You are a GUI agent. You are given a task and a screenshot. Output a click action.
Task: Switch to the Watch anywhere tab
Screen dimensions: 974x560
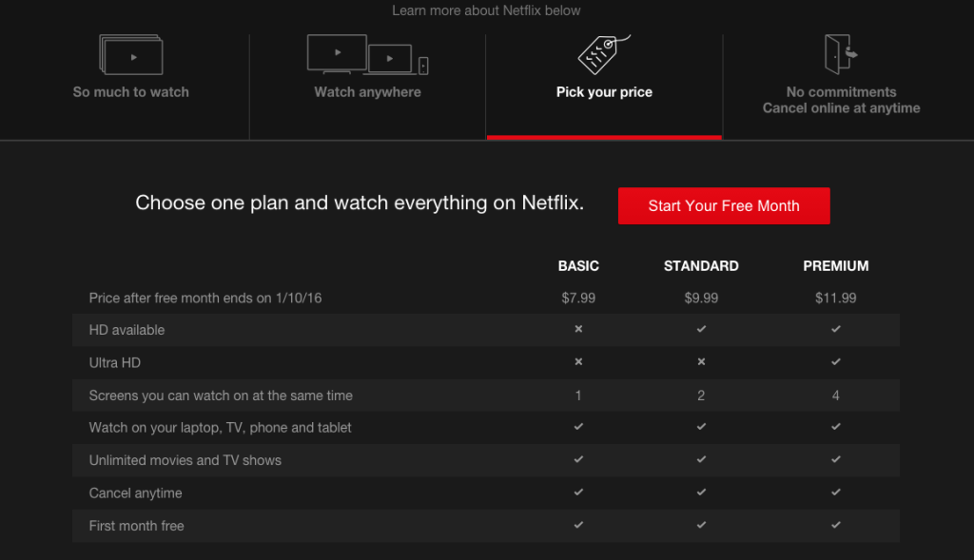367,92
